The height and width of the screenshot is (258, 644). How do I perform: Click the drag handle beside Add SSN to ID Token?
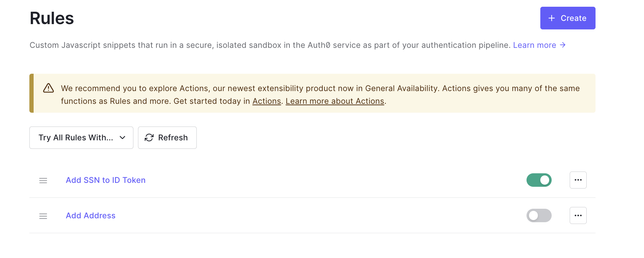(43, 180)
